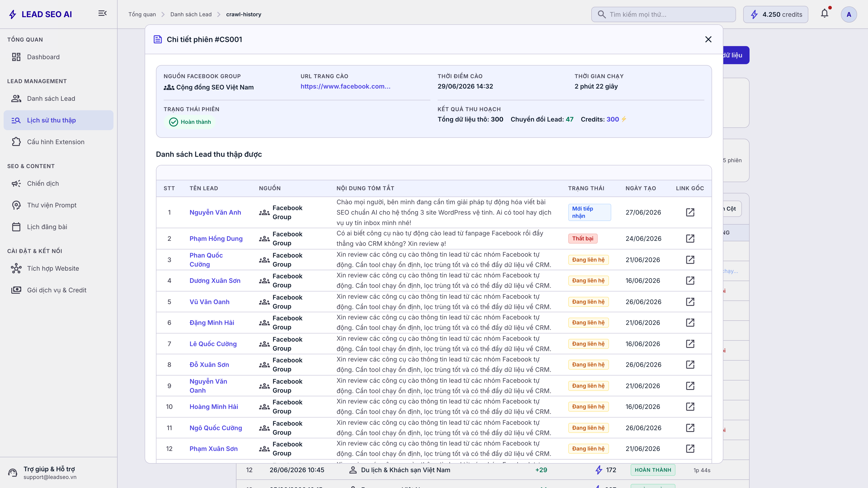Open lead Dương Xuân Sơn

coord(215,281)
